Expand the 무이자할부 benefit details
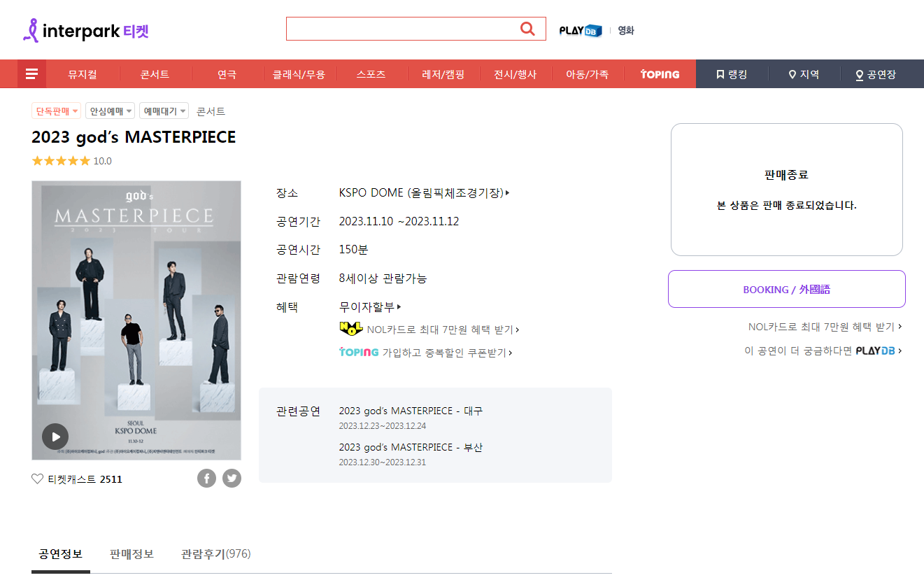Image resolution: width=924 pixels, height=587 pixels. click(x=370, y=306)
